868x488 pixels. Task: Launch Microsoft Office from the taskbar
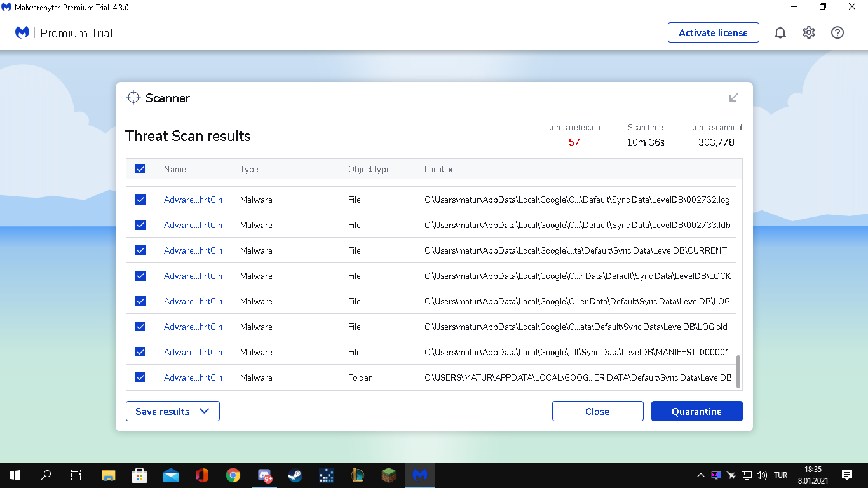(202, 475)
